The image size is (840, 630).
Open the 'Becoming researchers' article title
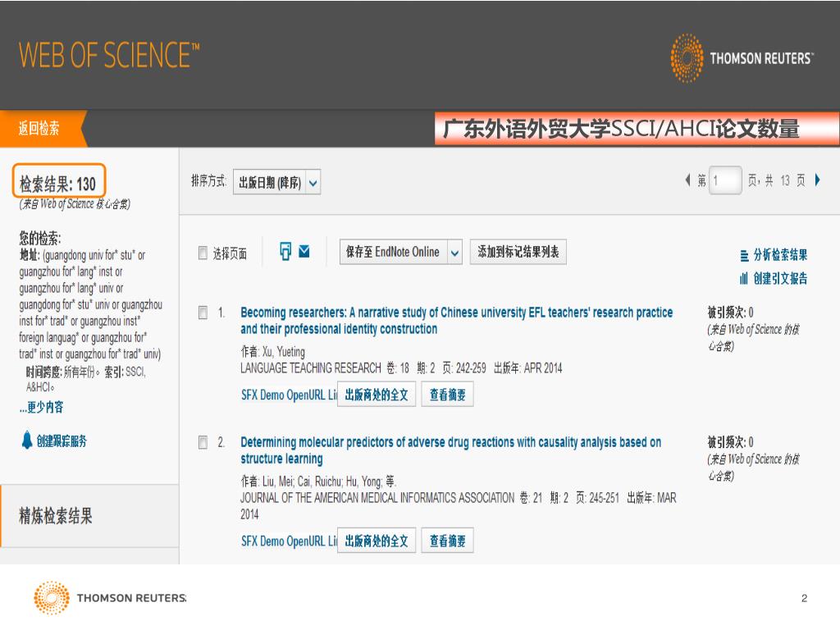456,321
